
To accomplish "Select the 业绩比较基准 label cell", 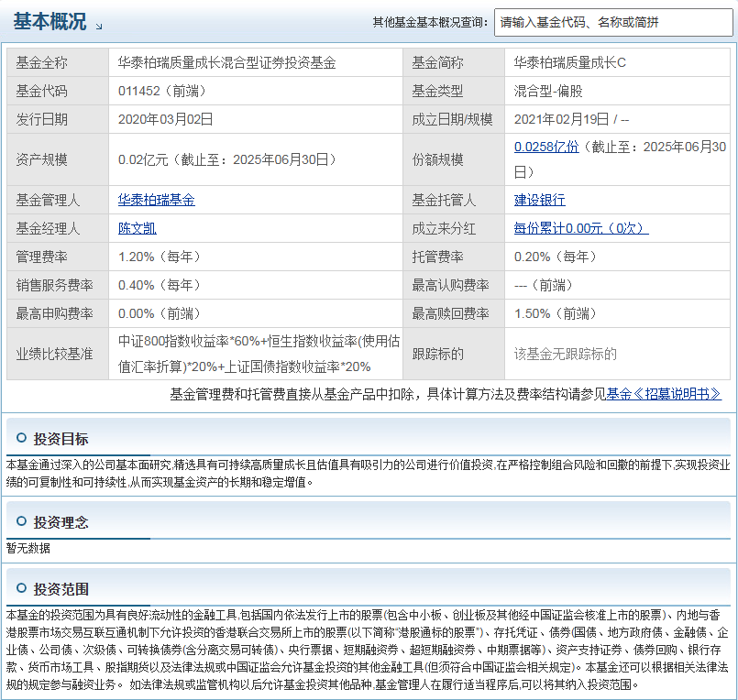I will pyautogui.click(x=58, y=354).
